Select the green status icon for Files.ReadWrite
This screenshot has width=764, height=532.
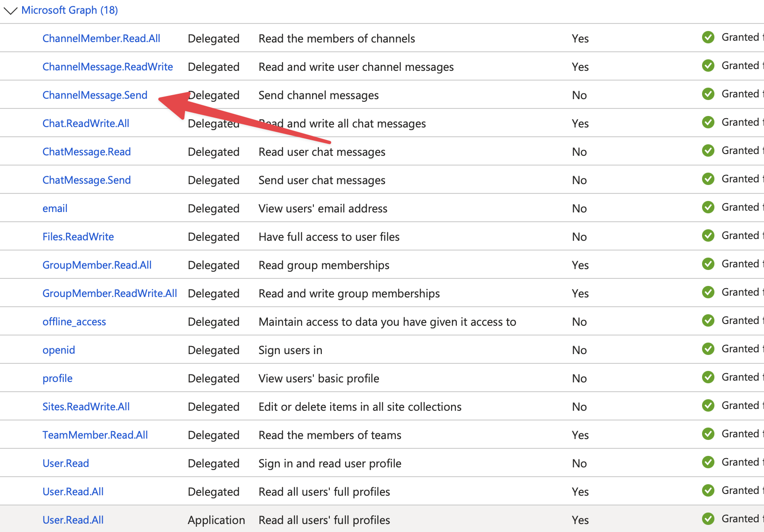pos(708,235)
